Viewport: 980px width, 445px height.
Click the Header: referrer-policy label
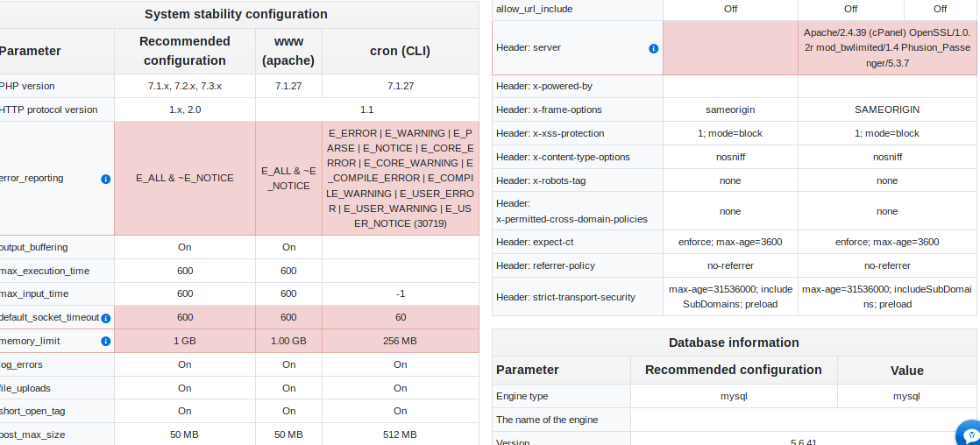(545, 265)
